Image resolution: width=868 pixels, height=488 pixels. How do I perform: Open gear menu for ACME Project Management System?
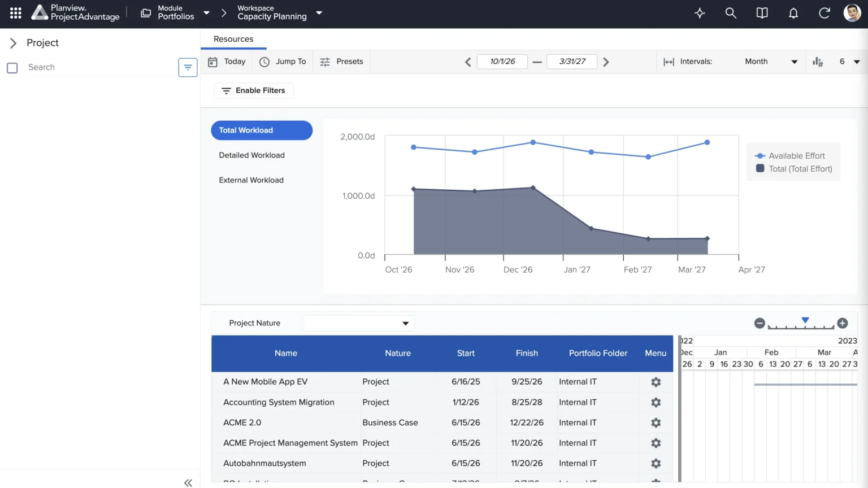pyautogui.click(x=656, y=443)
